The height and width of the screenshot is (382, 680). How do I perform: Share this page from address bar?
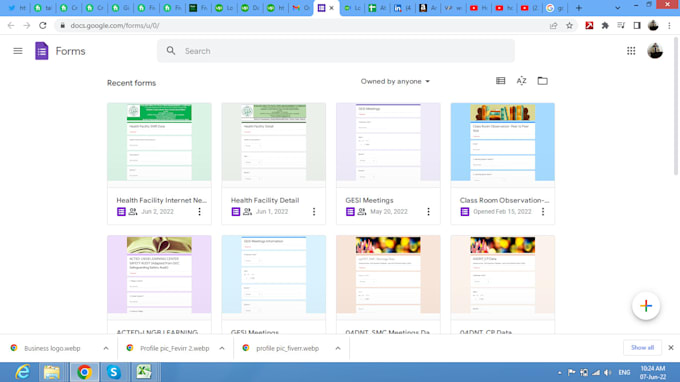[x=553, y=26]
